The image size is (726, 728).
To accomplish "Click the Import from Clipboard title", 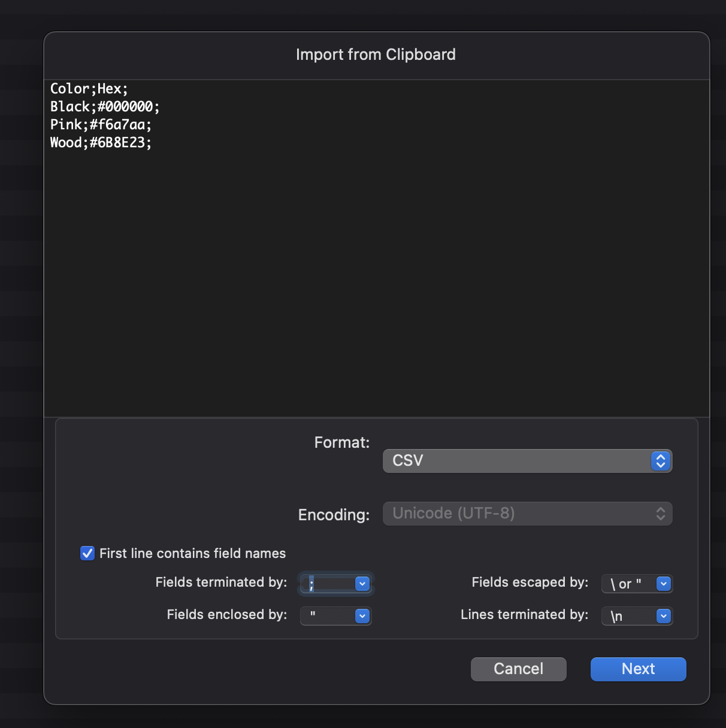I will (x=375, y=54).
